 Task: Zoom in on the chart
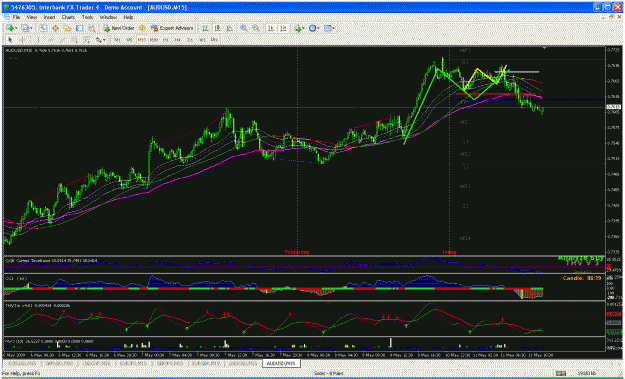[243, 28]
